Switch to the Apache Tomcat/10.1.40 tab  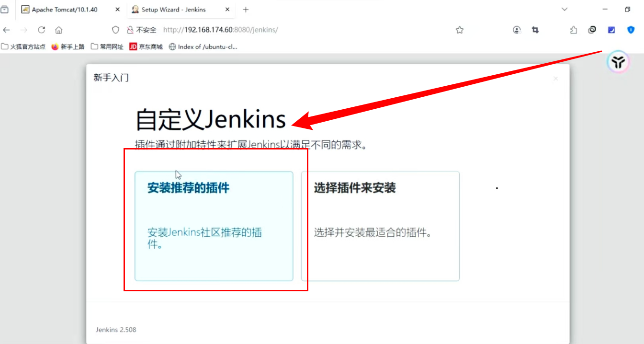71,10
